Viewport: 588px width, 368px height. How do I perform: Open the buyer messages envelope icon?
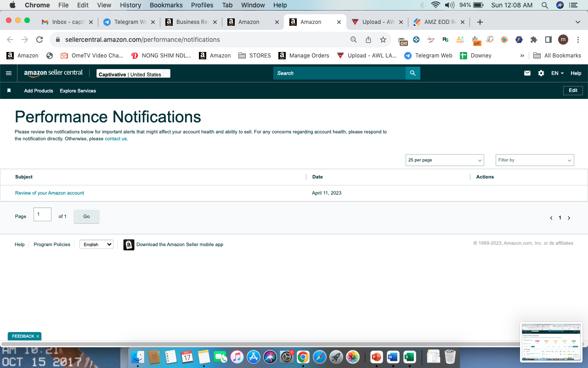(x=527, y=73)
